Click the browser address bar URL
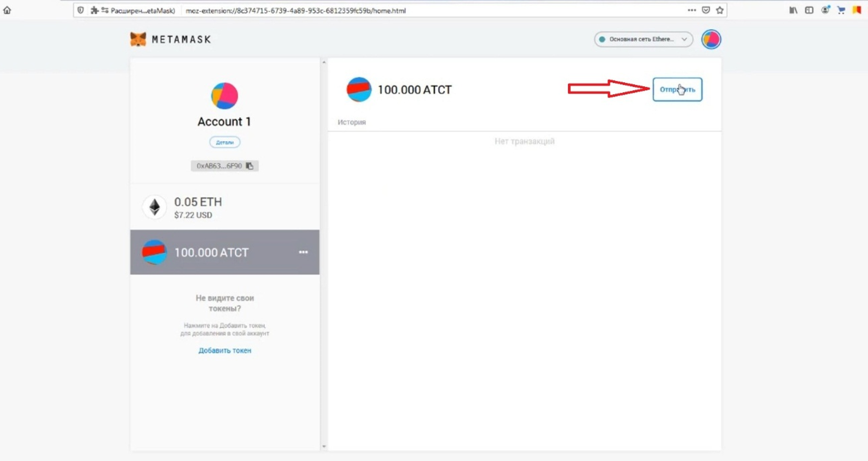This screenshot has height=461, width=868. pyautogui.click(x=296, y=10)
